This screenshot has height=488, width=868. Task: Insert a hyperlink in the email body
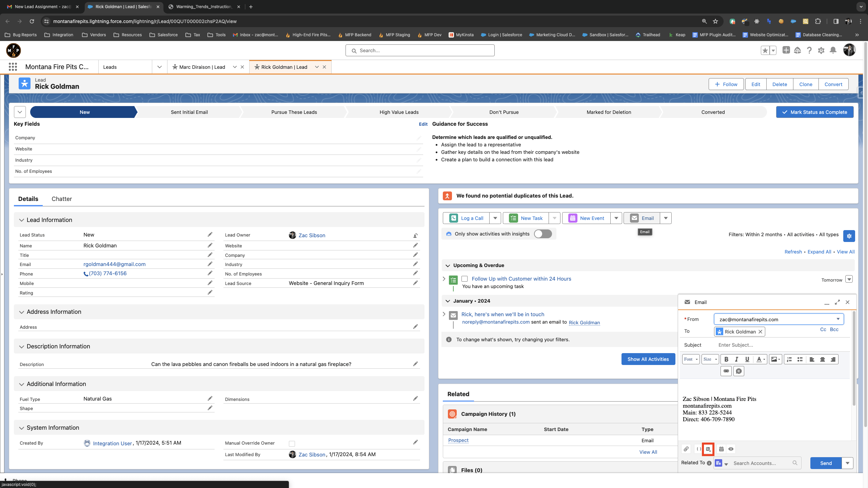pyautogui.click(x=726, y=371)
